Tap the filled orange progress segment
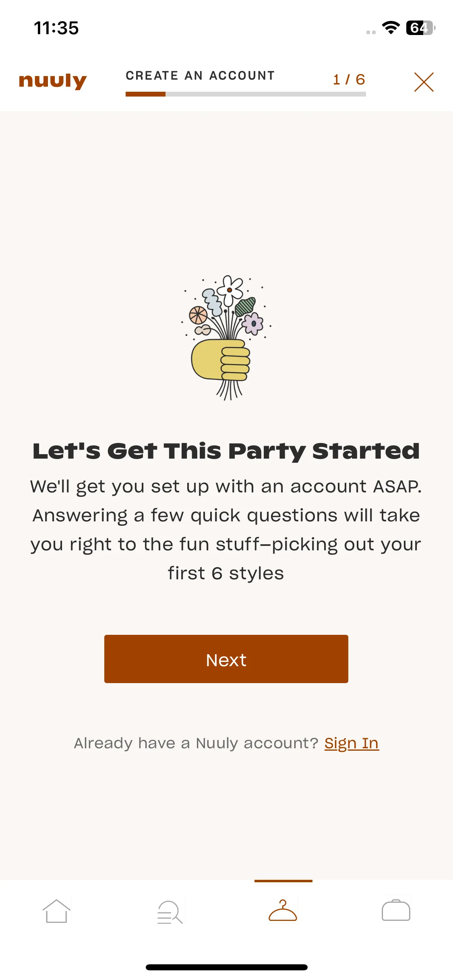This screenshot has width=453, height=980. pyautogui.click(x=145, y=94)
